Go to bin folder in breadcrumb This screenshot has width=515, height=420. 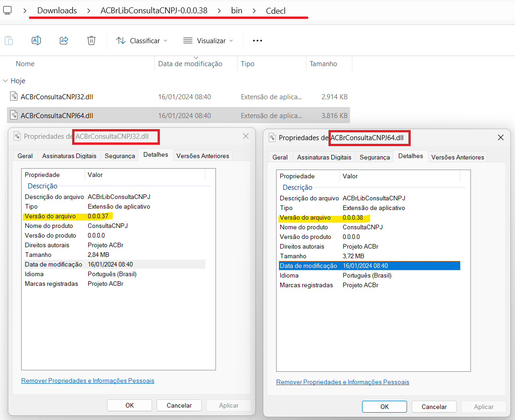[x=237, y=11]
